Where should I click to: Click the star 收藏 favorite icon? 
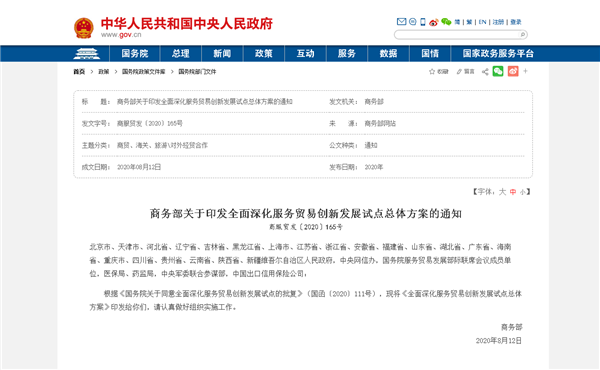point(432,72)
